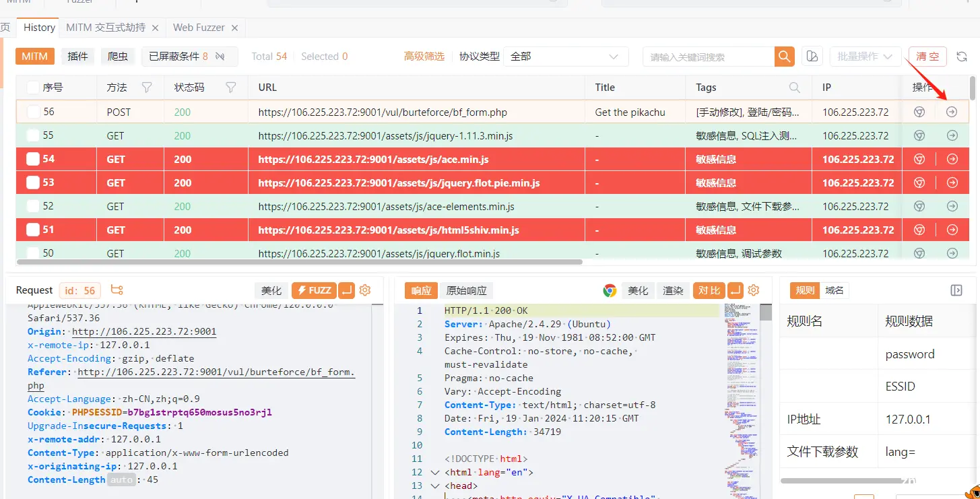The height and width of the screenshot is (499, 980).
Task: Check the box for row 54
Action: click(x=33, y=159)
